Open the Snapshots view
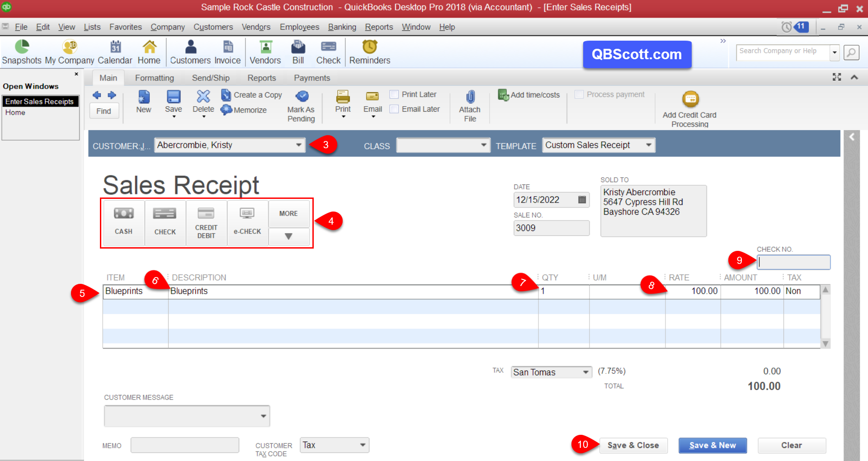This screenshot has height=461, width=868. [x=21, y=51]
